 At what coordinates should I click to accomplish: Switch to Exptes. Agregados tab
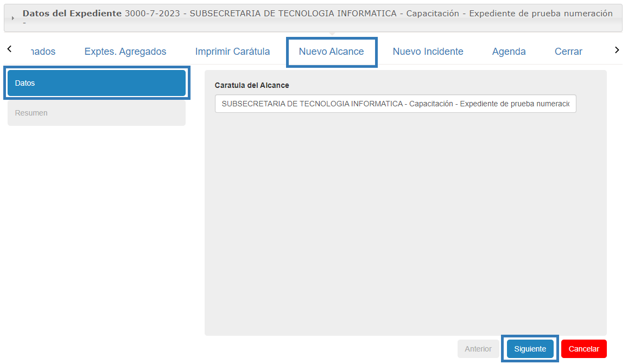(x=125, y=52)
